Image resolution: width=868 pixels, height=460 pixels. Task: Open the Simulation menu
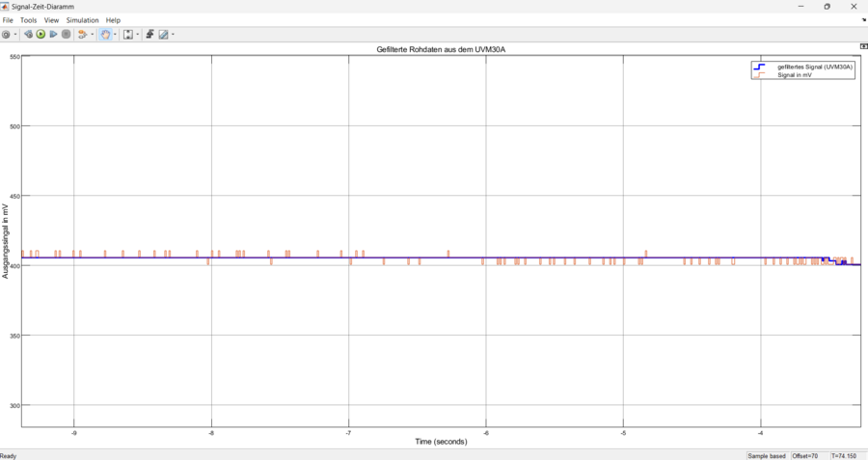pos(82,20)
